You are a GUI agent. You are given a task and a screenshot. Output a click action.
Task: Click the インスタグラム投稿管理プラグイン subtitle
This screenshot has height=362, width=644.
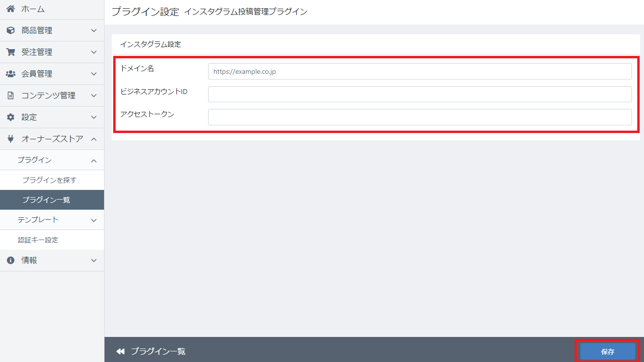click(x=246, y=12)
